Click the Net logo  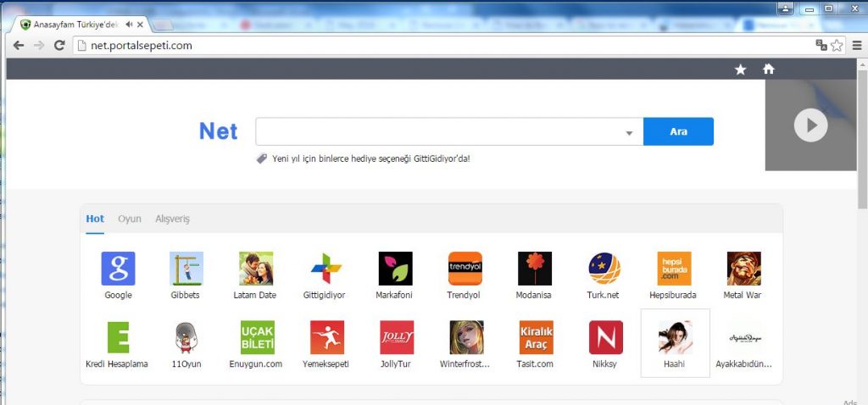(x=218, y=131)
